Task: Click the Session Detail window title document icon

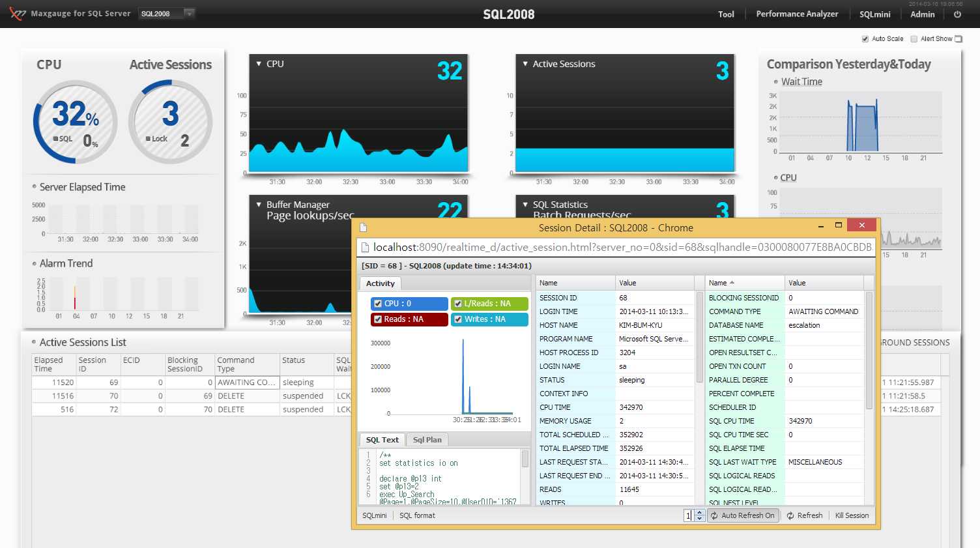Action: coord(364,227)
